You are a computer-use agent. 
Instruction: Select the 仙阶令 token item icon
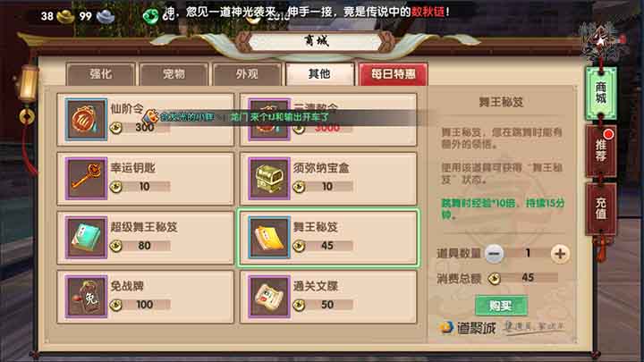[x=86, y=119]
